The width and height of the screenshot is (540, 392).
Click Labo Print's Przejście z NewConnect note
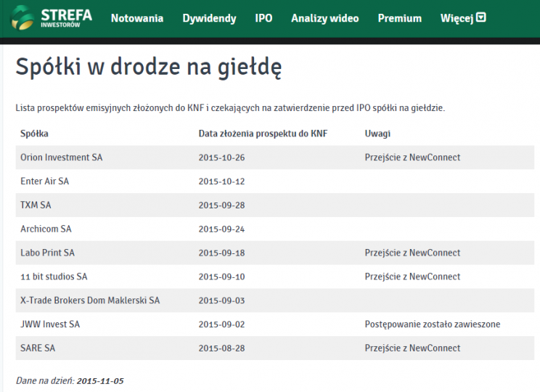pos(412,253)
